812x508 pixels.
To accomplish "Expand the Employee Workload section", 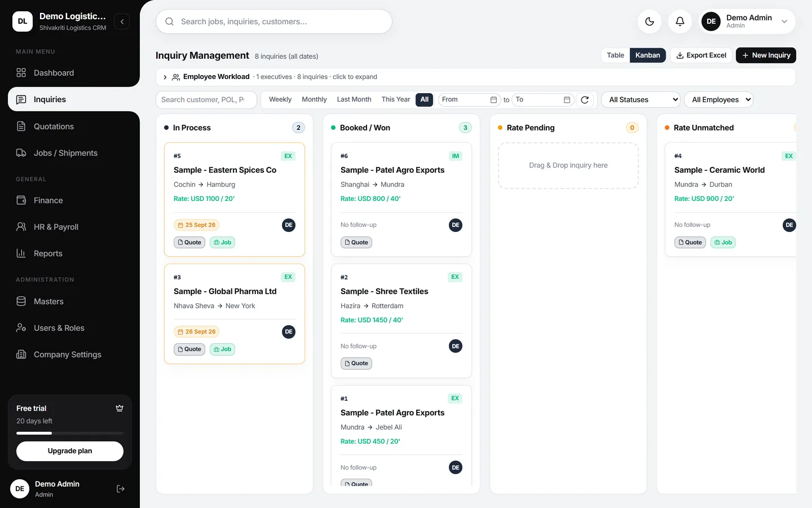I will pos(475,77).
